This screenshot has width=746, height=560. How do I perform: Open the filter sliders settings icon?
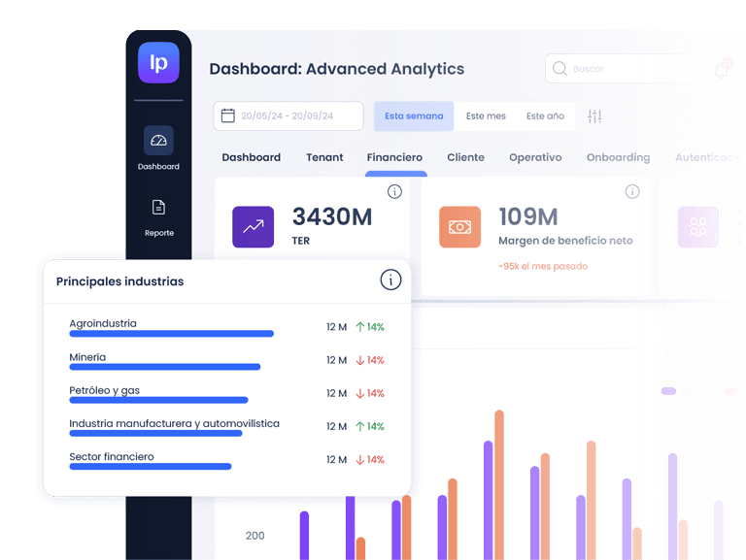(x=594, y=115)
